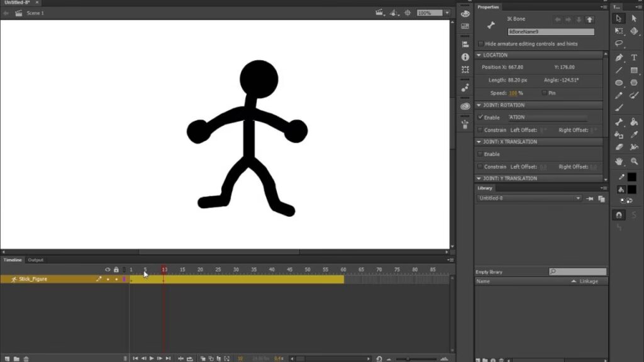644x362 pixels.
Task: Open the stage zoom percentage dropdown
Action: [x=447, y=13]
